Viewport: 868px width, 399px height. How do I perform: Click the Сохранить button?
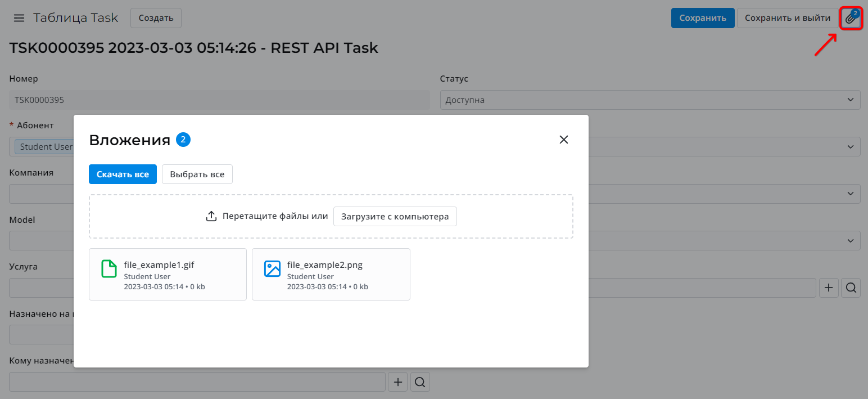coord(703,18)
